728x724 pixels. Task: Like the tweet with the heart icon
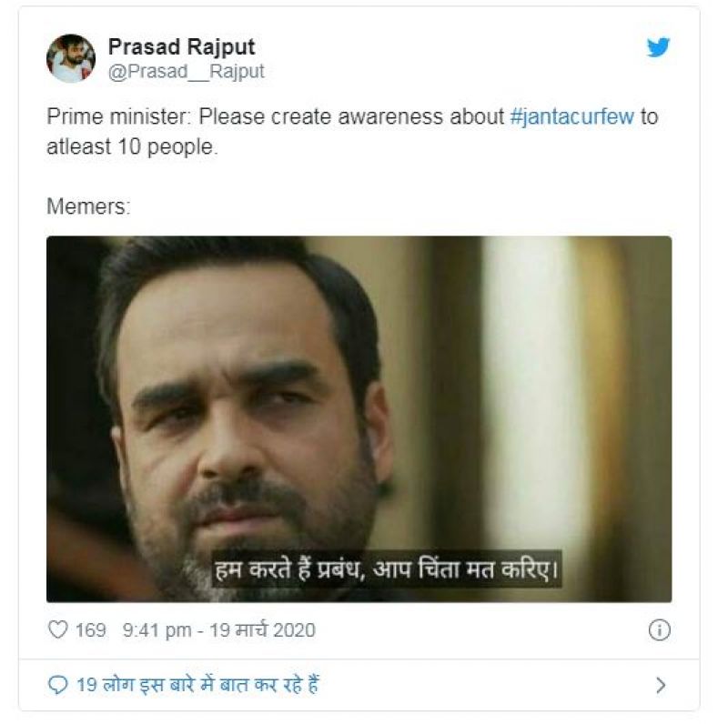point(57,629)
